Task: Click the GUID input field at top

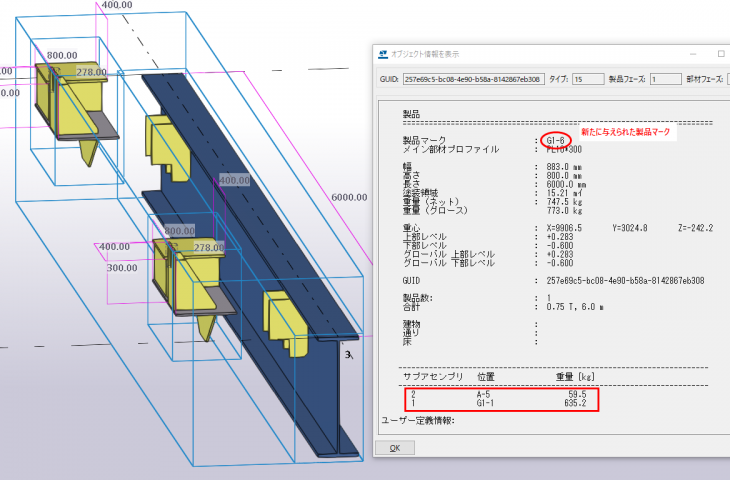Action: coord(474,79)
